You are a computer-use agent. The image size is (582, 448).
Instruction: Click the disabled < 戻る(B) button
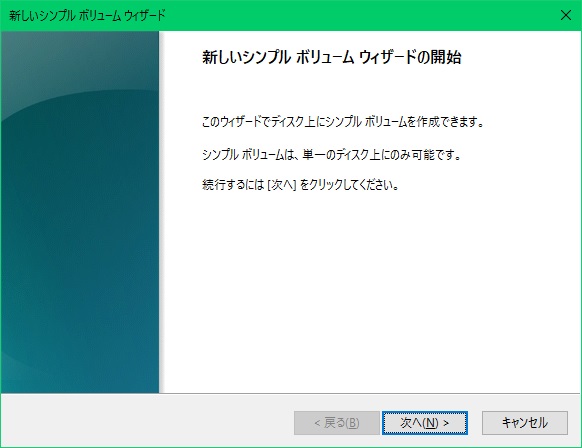point(337,423)
